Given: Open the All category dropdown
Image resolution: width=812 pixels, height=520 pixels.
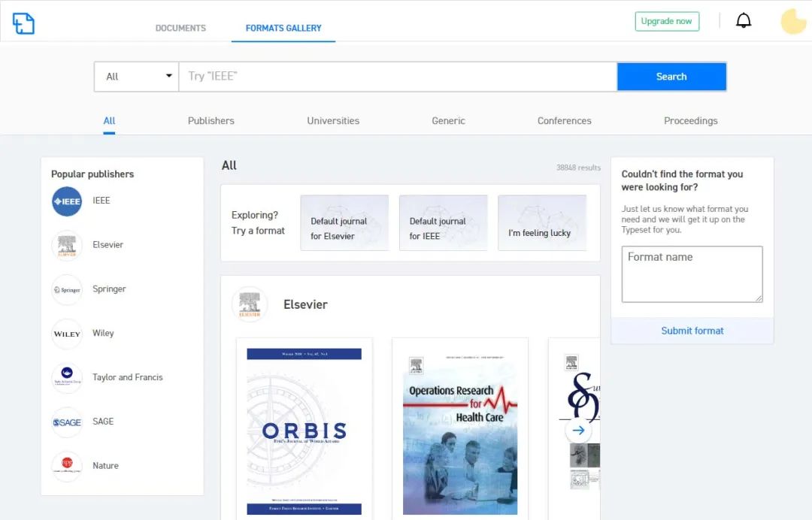Looking at the screenshot, I should (x=137, y=77).
